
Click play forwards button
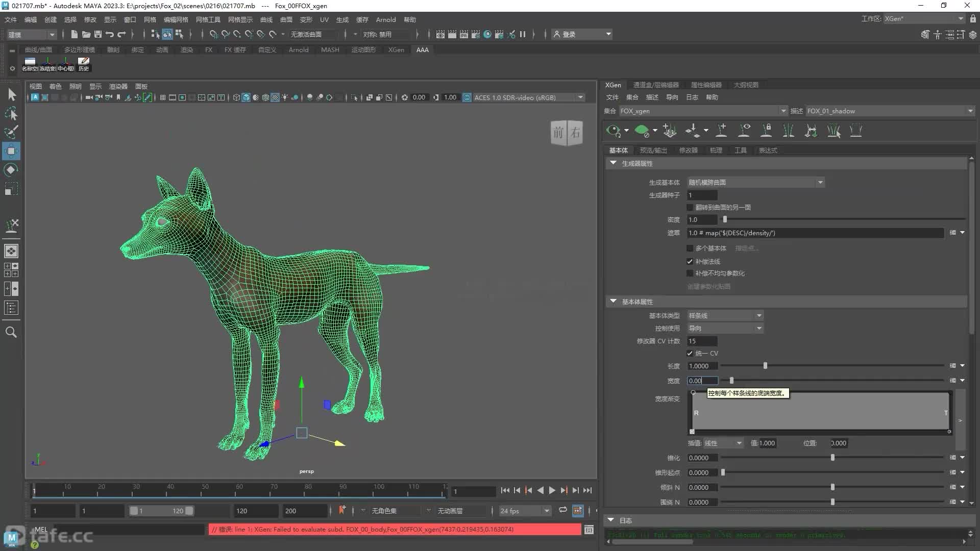pos(552,490)
